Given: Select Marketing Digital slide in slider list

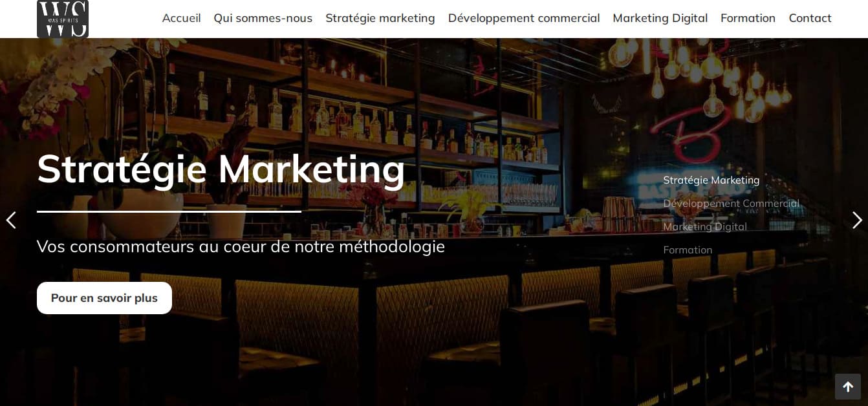Looking at the screenshot, I should click(x=705, y=227).
